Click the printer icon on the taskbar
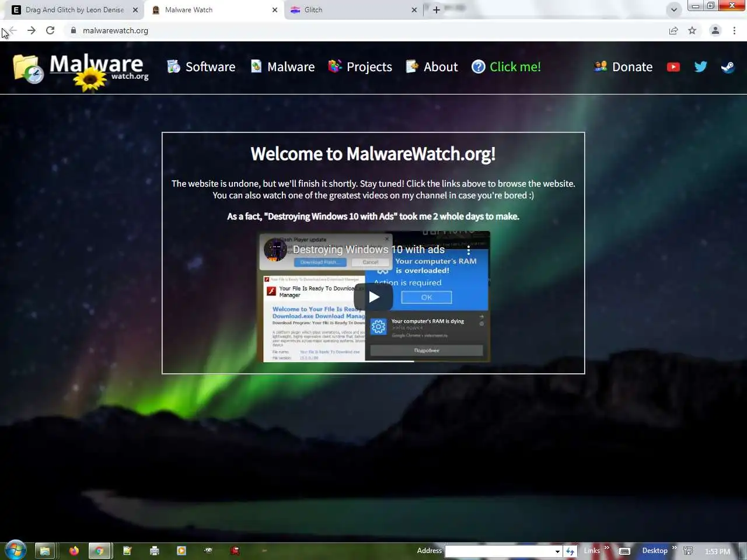The height and width of the screenshot is (560, 747). [155, 550]
